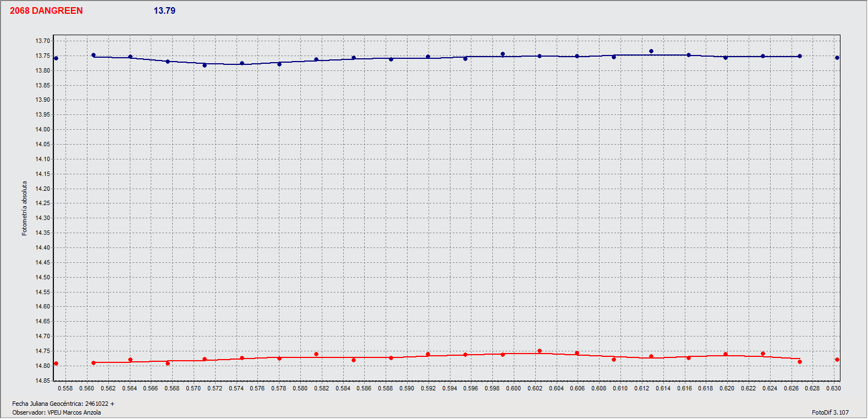The height and width of the screenshot is (419, 868).
Task: Click the 14.85 tick label on the y-axis
Action: 43,381
